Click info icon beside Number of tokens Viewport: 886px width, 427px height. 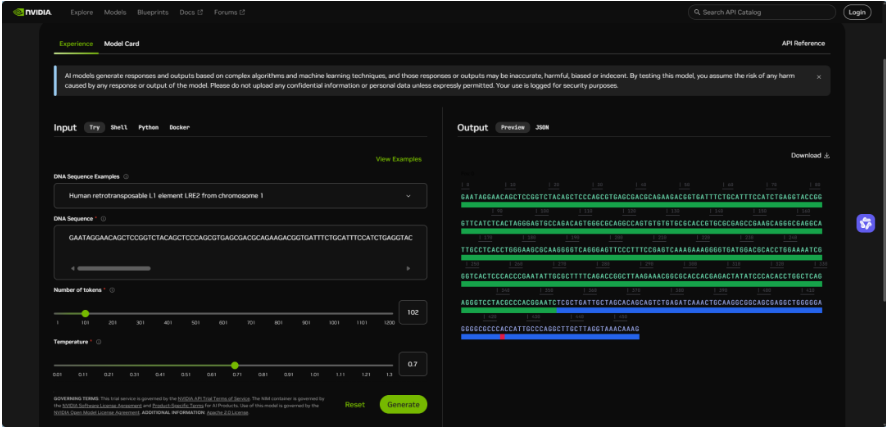[112, 290]
